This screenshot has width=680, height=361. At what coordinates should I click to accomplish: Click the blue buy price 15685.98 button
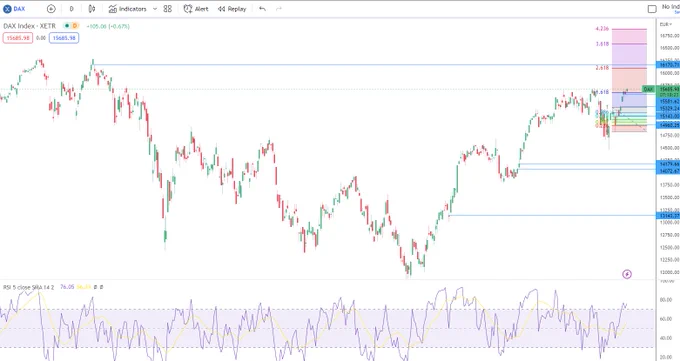[64, 38]
